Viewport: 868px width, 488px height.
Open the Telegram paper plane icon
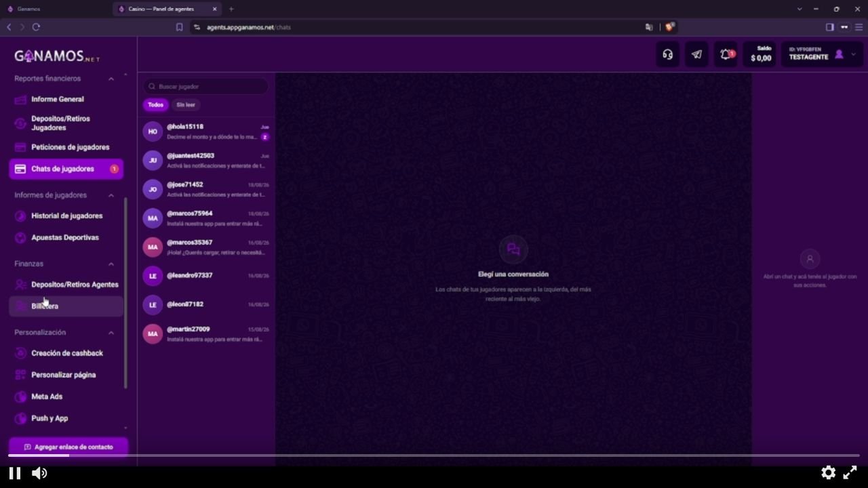pos(696,55)
